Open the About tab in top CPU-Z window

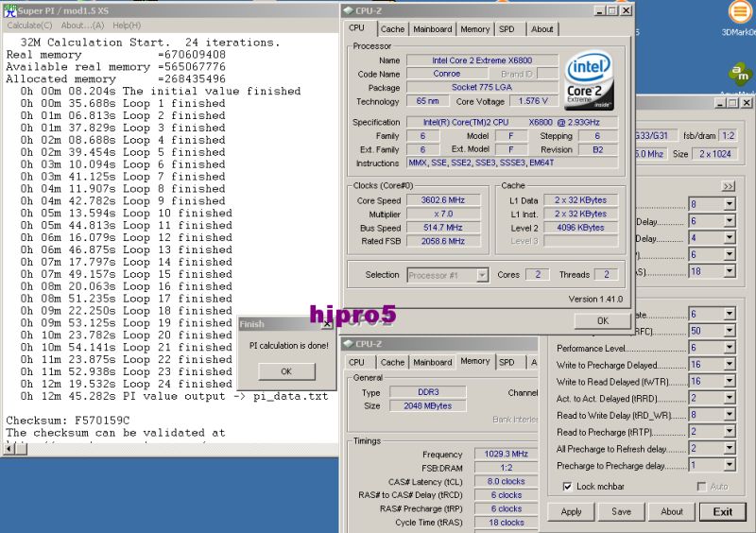point(541,29)
